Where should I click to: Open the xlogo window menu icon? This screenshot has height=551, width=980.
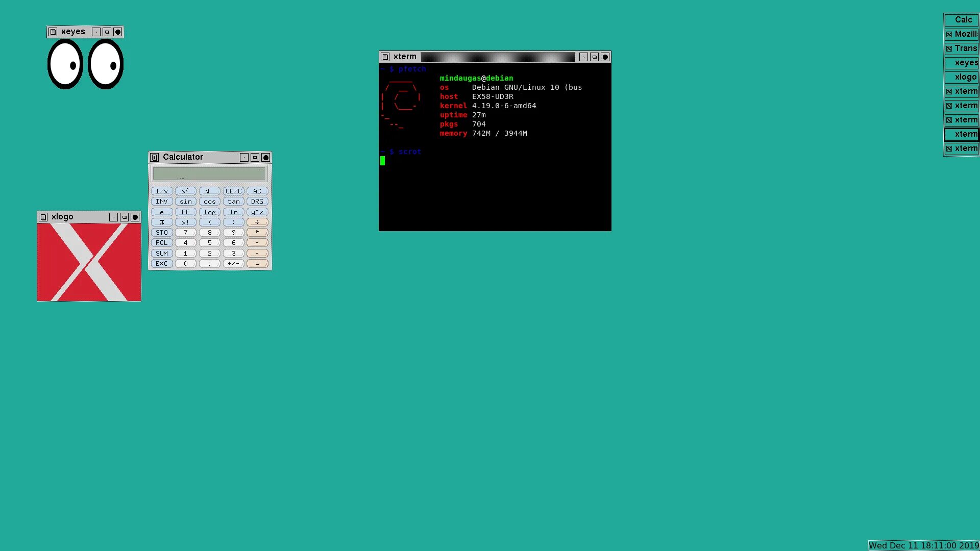point(43,217)
